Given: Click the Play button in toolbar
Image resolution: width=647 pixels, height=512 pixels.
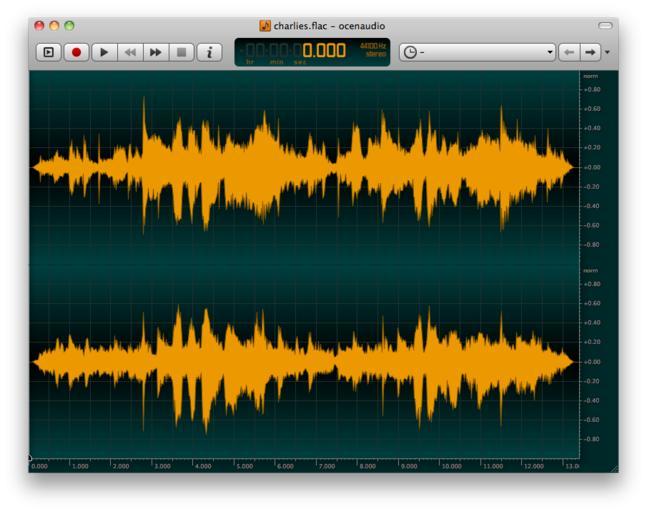Looking at the screenshot, I should (x=104, y=52).
